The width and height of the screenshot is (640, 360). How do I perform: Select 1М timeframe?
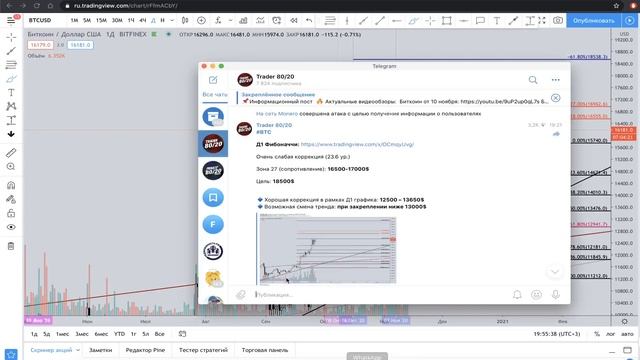[74, 20]
